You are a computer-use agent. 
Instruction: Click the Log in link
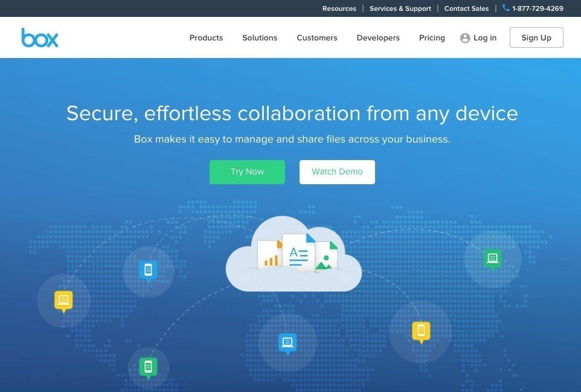[484, 38]
